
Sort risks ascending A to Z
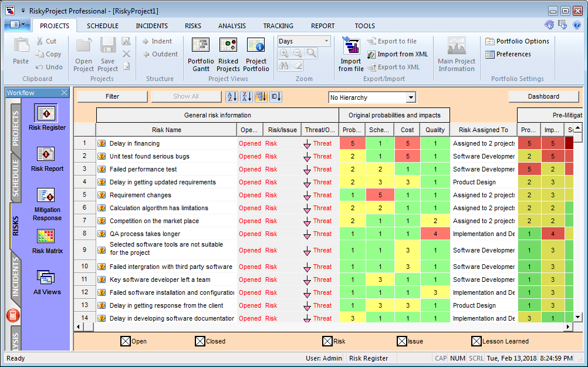[232, 97]
